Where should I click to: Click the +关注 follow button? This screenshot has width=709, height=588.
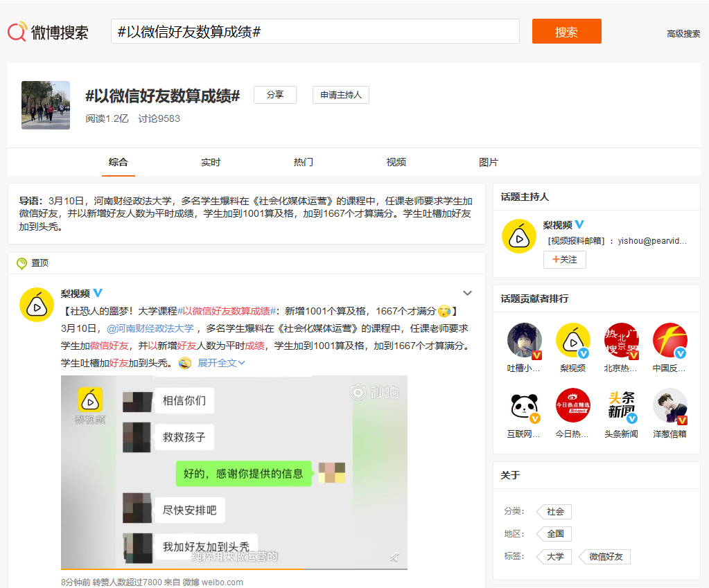[565, 260]
